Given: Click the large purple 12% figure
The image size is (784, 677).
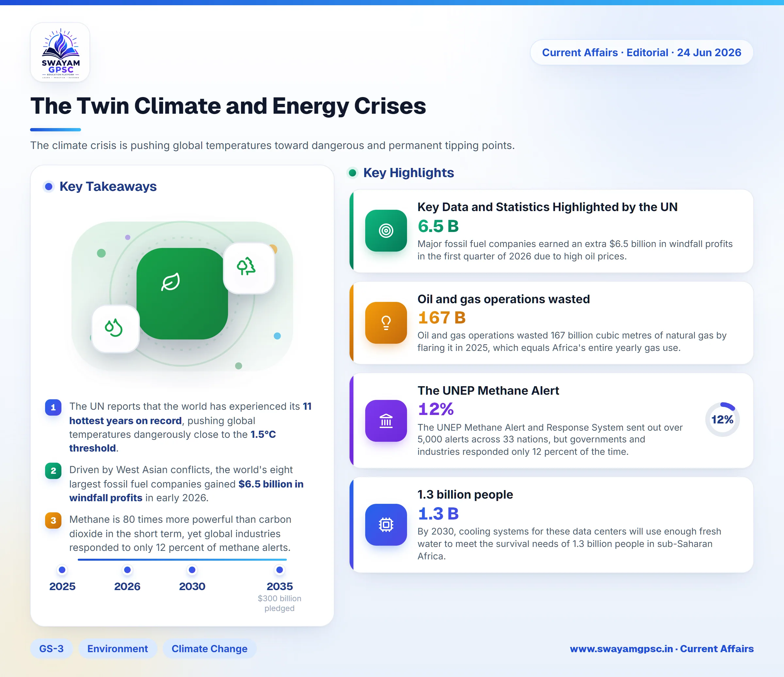Looking at the screenshot, I should (435, 409).
